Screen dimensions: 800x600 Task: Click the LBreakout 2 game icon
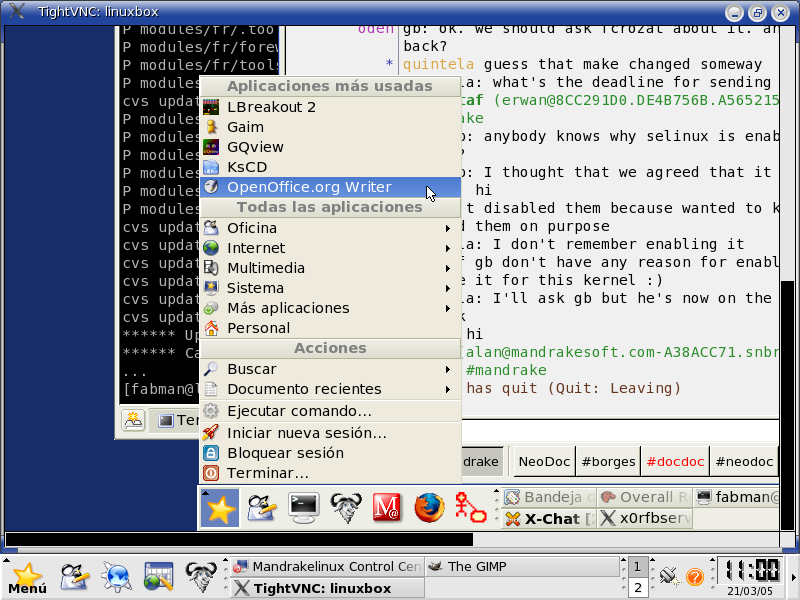211,107
